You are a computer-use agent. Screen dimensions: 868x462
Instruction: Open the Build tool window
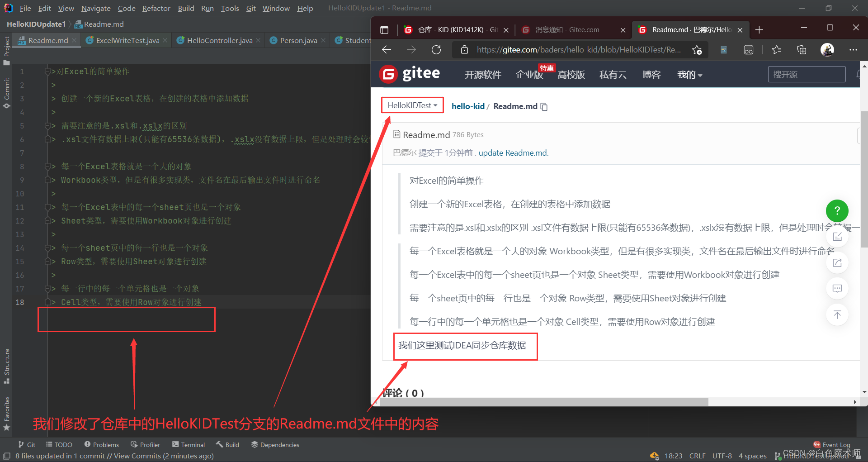click(x=228, y=445)
